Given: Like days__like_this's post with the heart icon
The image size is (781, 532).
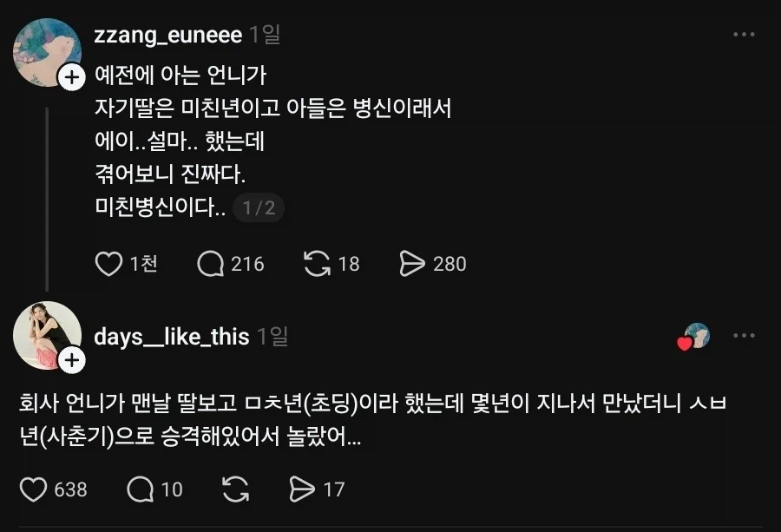Looking at the screenshot, I should click(34, 488).
